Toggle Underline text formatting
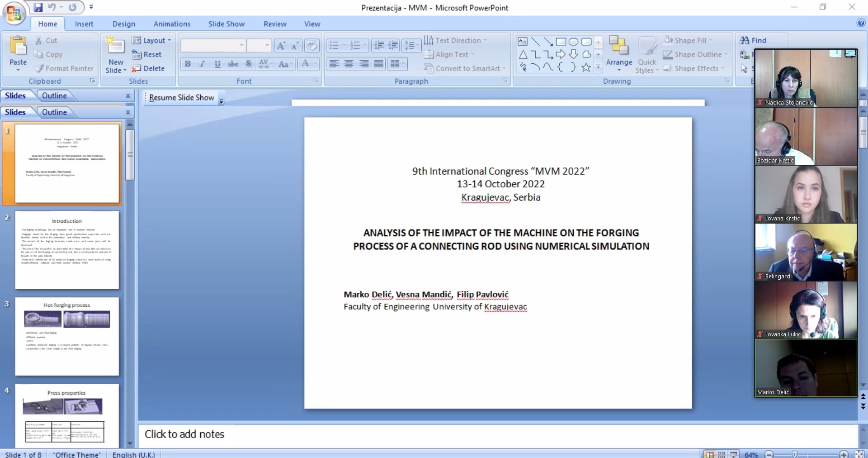Viewport: 868px width, 458px height. pos(217,64)
